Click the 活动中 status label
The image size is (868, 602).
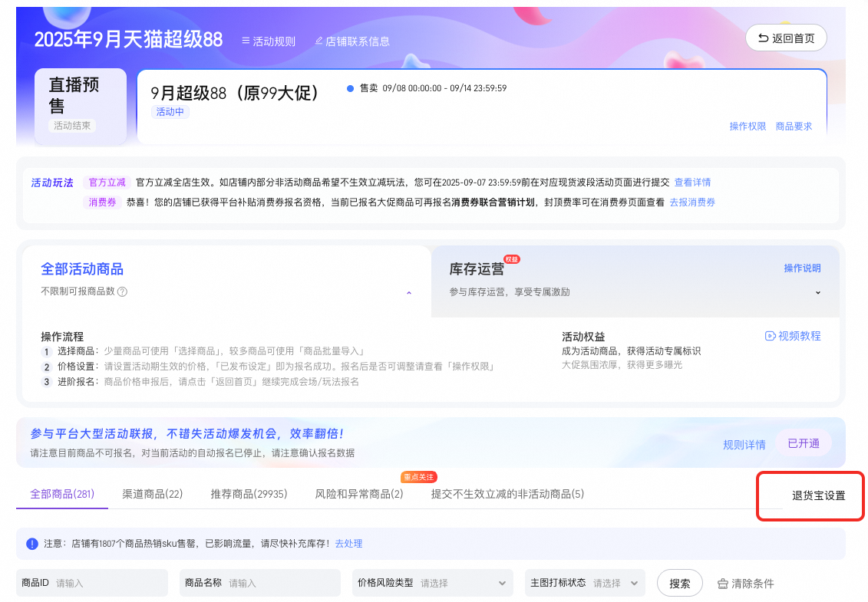[x=170, y=112]
